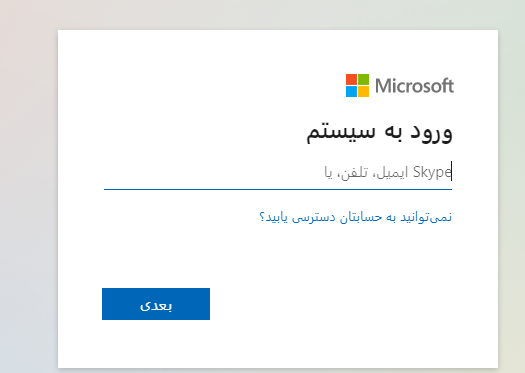525x373 pixels.
Task: Click the blue underline beneath the sign-in field
Action: [278, 189]
